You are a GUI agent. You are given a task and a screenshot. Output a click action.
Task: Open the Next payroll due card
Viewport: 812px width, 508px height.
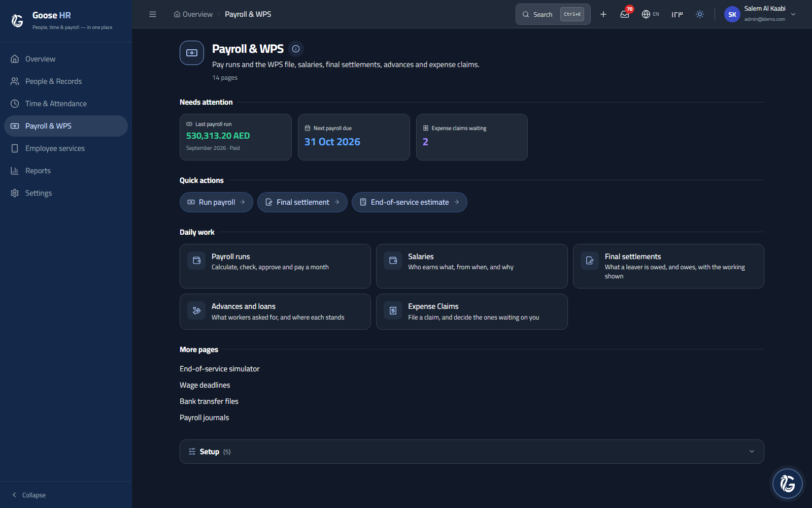[354, 137]
